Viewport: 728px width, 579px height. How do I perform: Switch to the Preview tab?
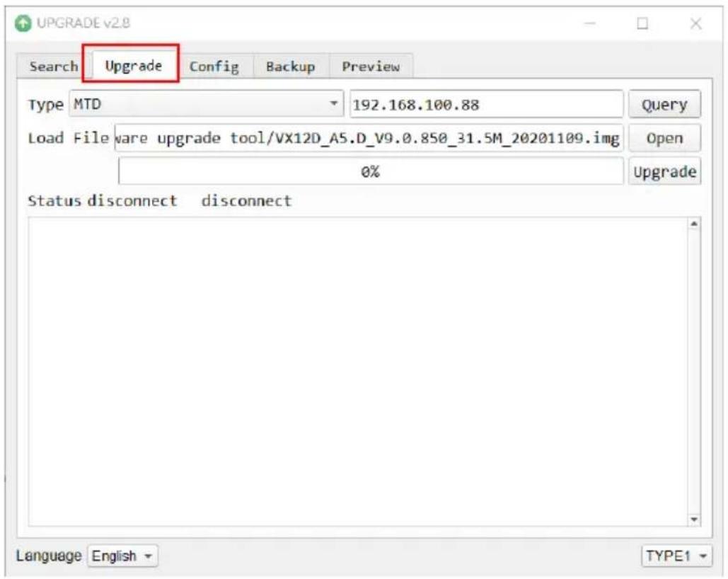[371, 67]
